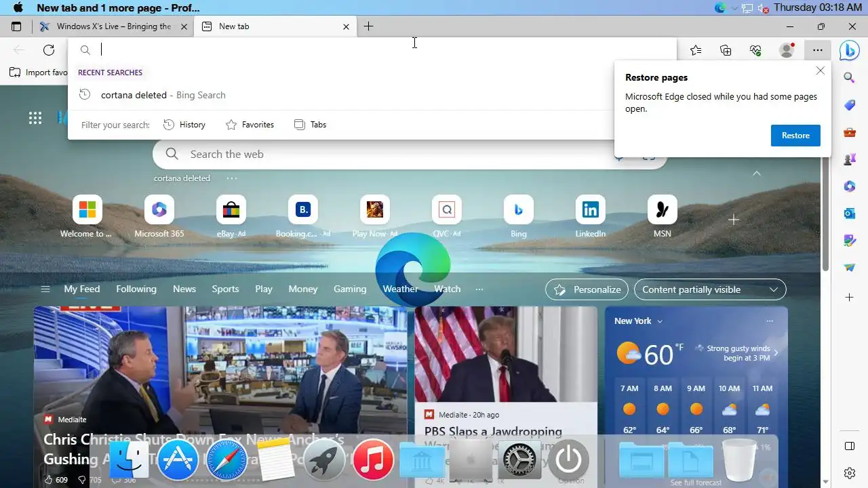Open Browser essentials heart icon
This screenshot has height=488, width=868.
[756, 49]
